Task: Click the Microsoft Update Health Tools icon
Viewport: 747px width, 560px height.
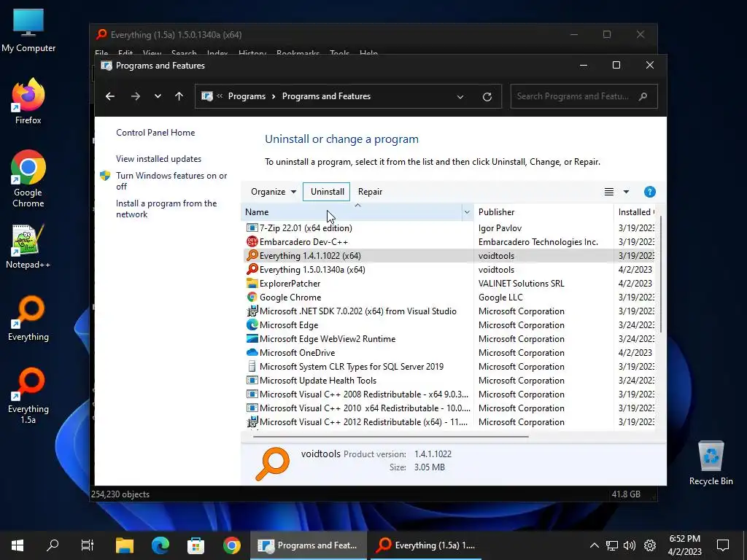Action: (x=252, y=380)
